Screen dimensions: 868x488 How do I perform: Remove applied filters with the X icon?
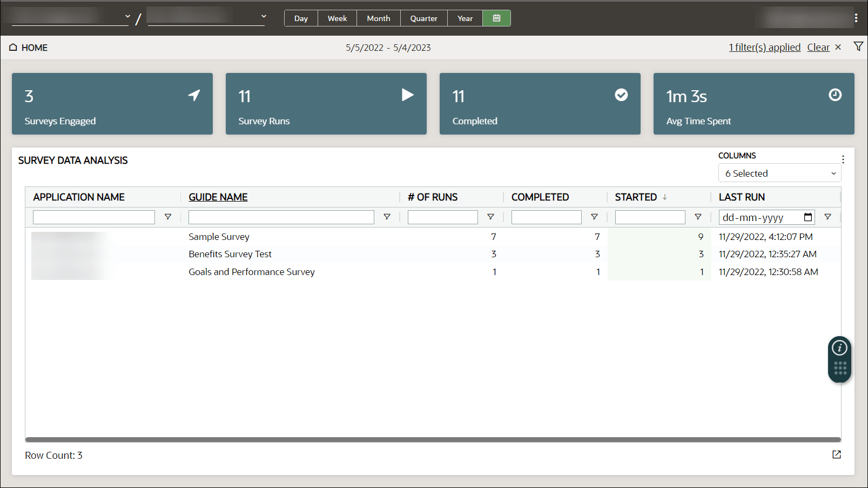tap(838, 48)
